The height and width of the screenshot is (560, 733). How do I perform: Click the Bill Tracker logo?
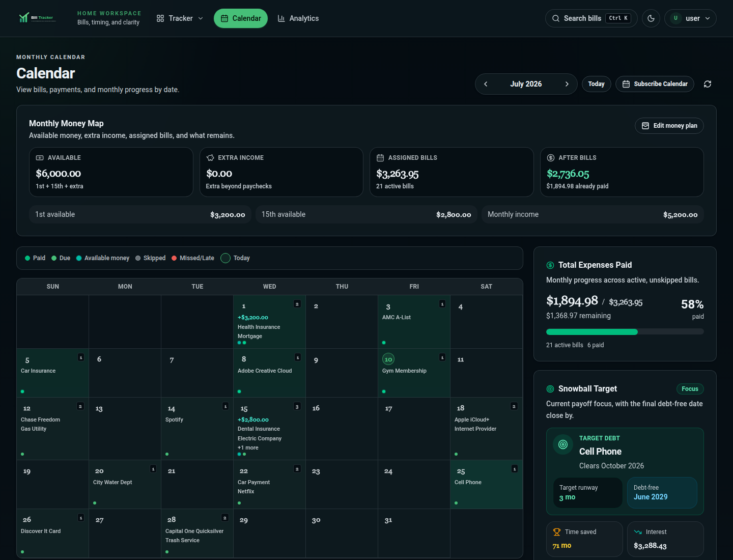[x=37, y=18]
